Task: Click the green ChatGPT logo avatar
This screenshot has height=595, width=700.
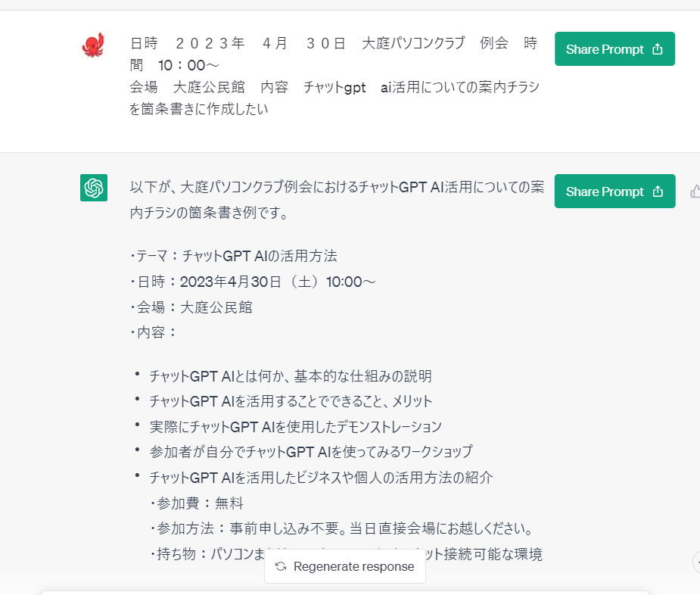Action: (x=94, y=188)
